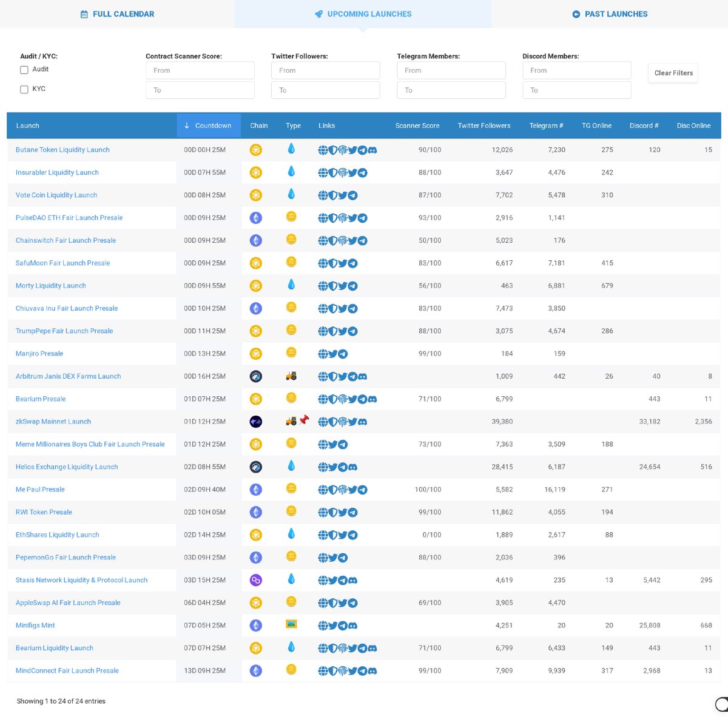Open Bearium Liquidity Launch link
This screenshot has width=728, height=722.
coord(55,648)
